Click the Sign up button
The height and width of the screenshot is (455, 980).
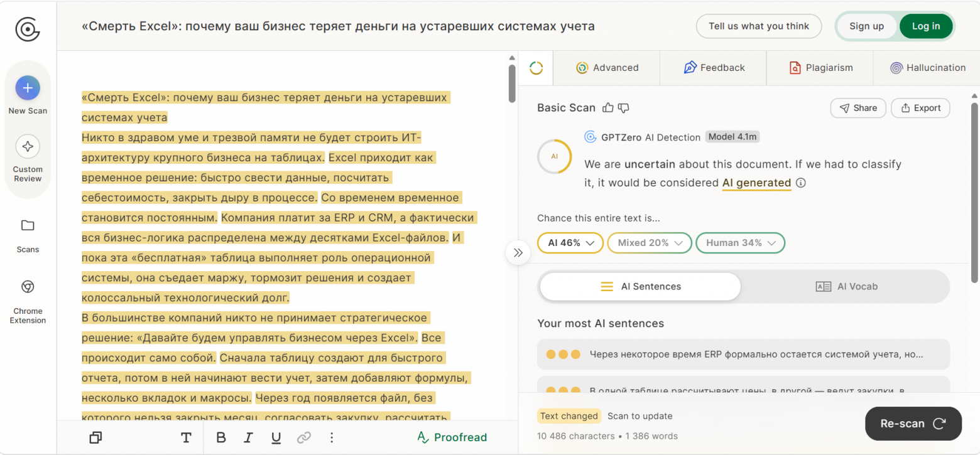coord(866,26)
